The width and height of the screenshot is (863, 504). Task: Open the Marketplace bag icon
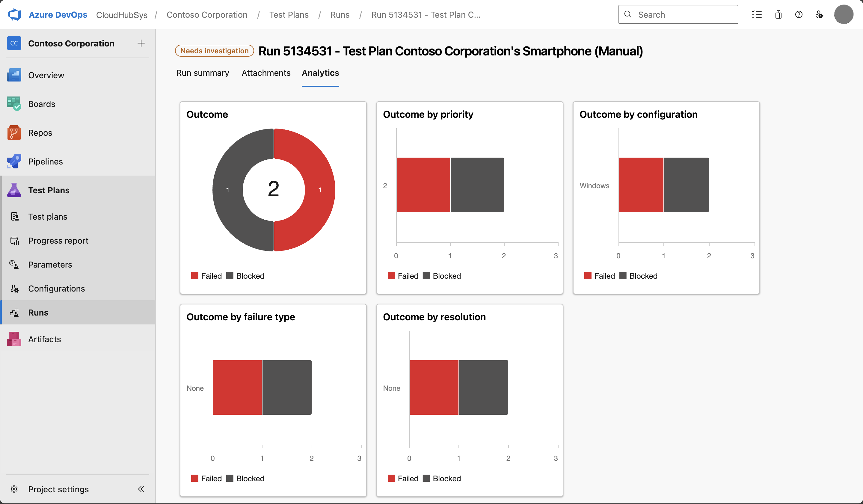click(778, 14)
